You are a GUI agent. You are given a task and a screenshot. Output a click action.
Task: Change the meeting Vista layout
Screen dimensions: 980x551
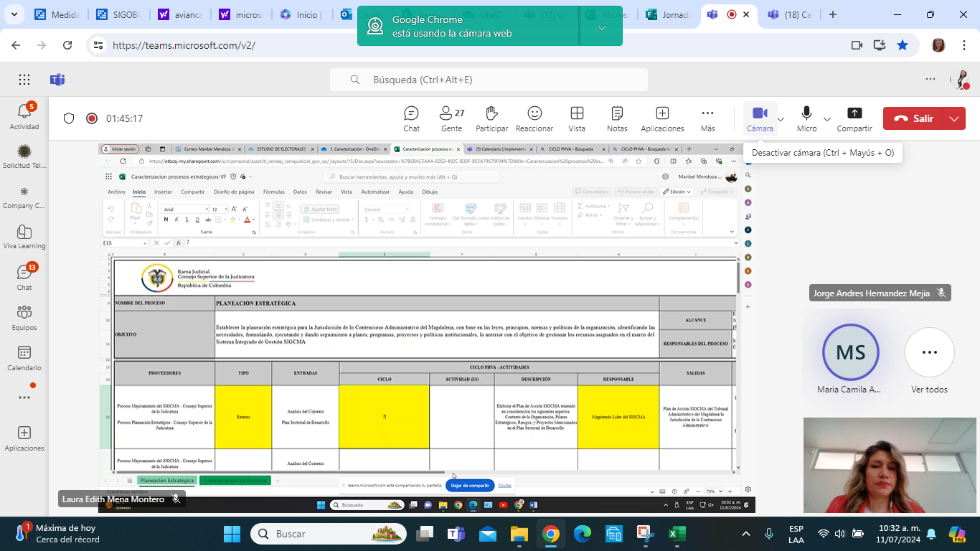coord(577,118)
